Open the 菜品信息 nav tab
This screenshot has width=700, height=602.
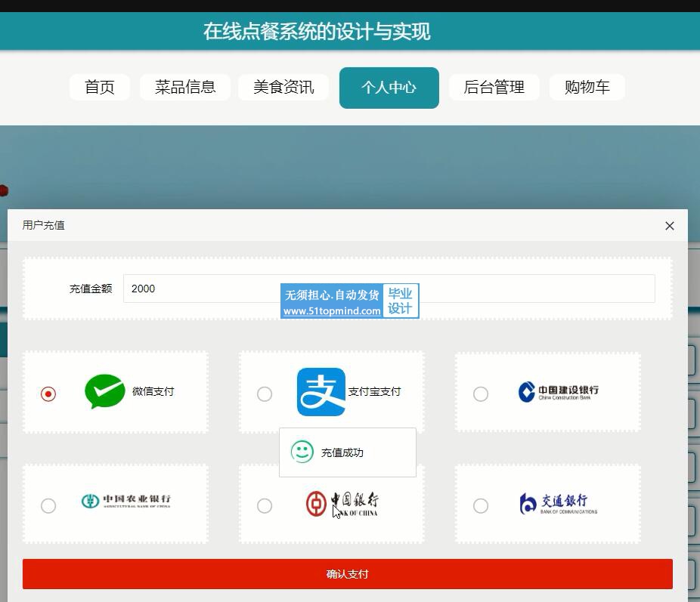185,87
